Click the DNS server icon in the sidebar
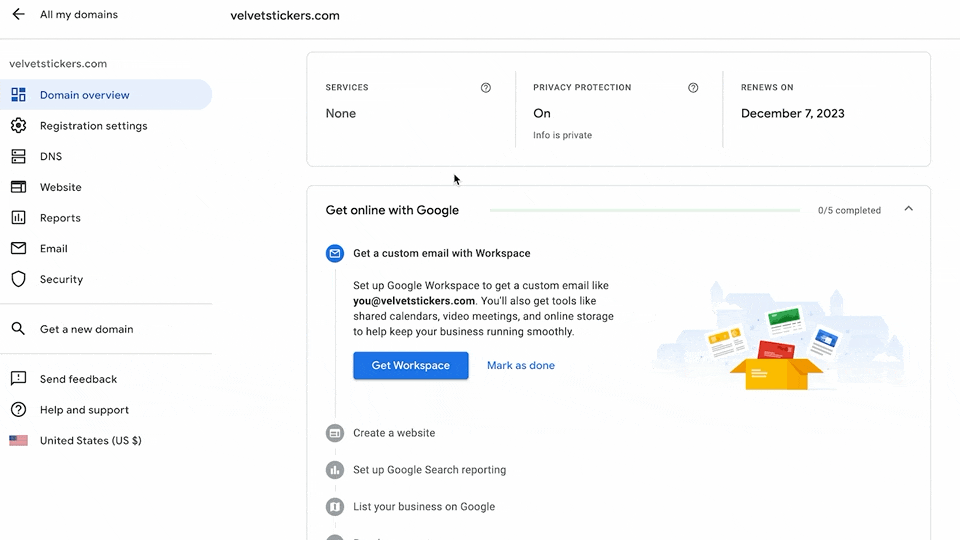The width and height of the screenshot is (960, 540). pos(18,156)
